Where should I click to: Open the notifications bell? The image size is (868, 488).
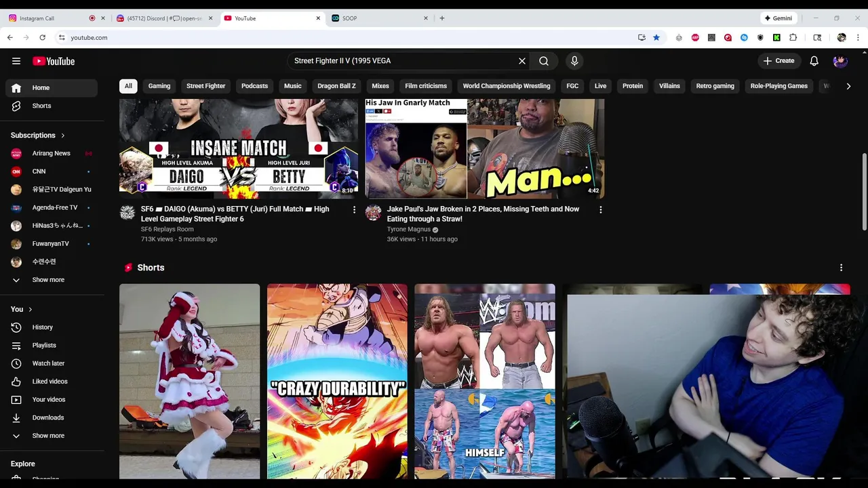click(814, 61)
